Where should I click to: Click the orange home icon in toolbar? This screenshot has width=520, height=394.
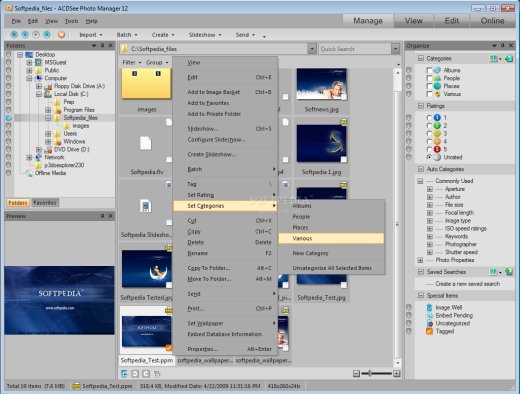(x=61, y=35)
